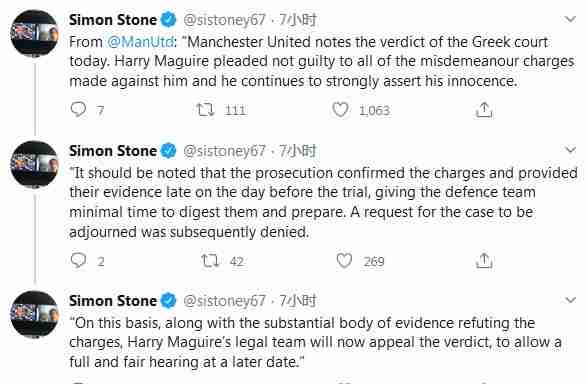Screen dimensions: 587x384
Task: Reply to the first Manchester United verdict tweet
Action: (79, 110)
